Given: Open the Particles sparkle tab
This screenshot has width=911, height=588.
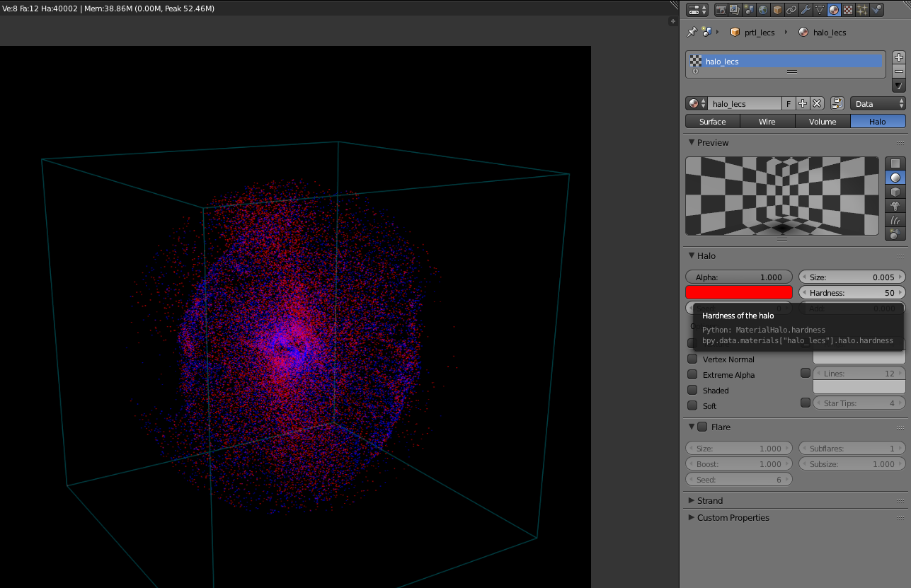Looking at the screenshot, I should (x=862, y=10).
